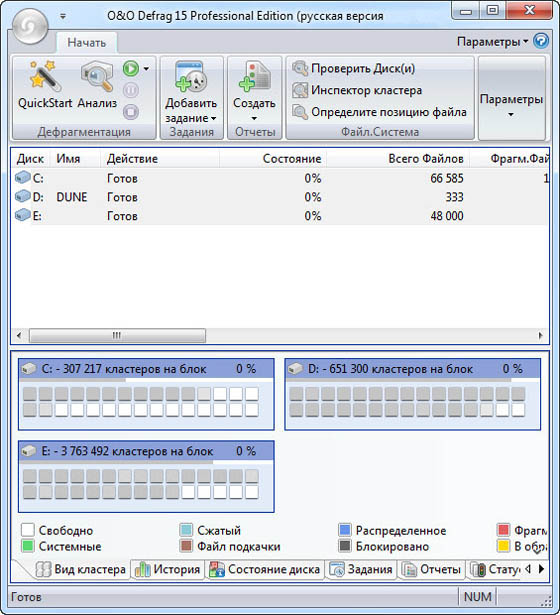Viewport: 560px width, 615px height.
Task: Click the 48 000 total files value
Action: (447, 216)
